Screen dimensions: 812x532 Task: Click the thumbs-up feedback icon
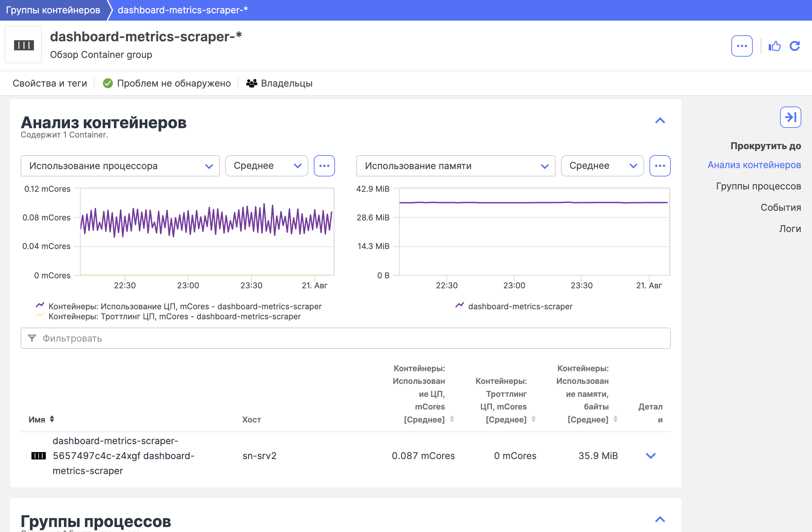point(774,46)
